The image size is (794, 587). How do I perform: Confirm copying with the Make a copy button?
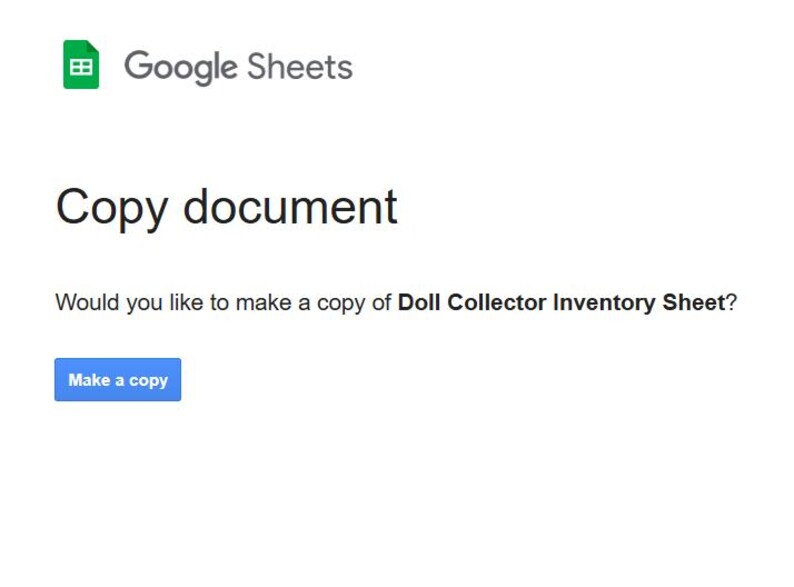pyautogui.click(x=117, y=379)
